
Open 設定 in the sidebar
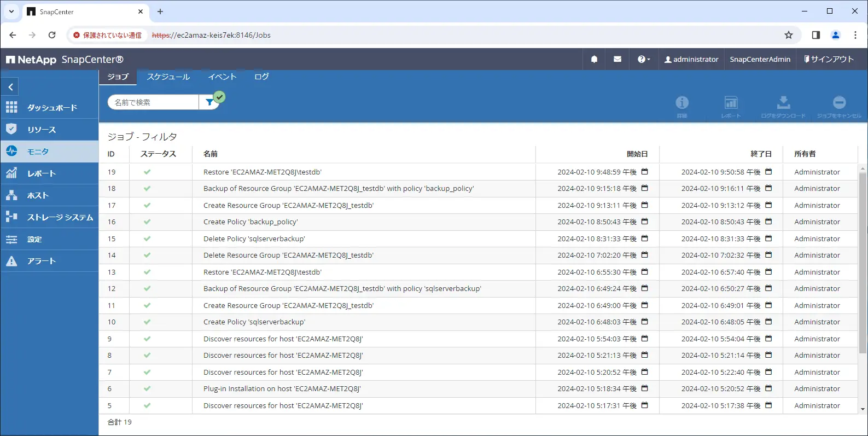[49, 239]
